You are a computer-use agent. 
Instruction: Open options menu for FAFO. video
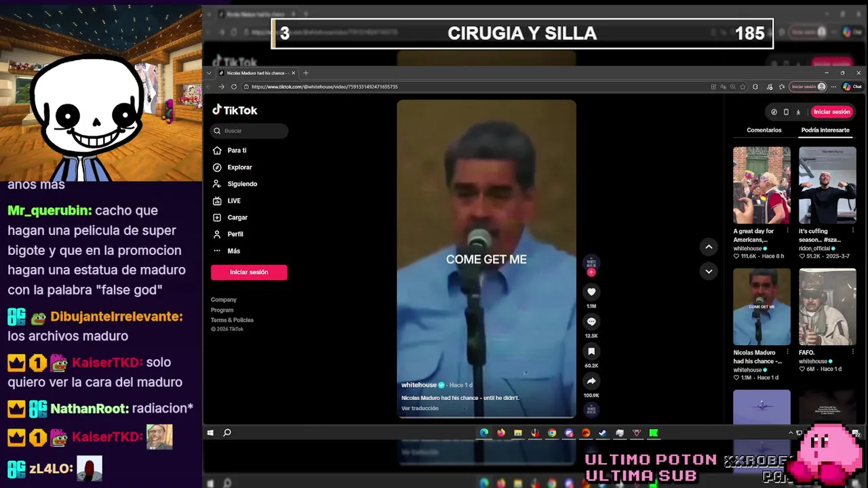(852, 352)
